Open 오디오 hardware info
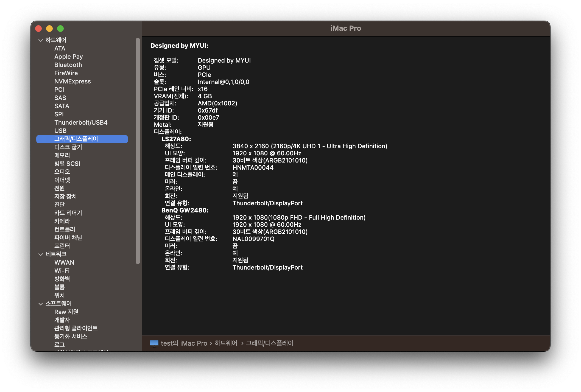 (x=62, y=172)
